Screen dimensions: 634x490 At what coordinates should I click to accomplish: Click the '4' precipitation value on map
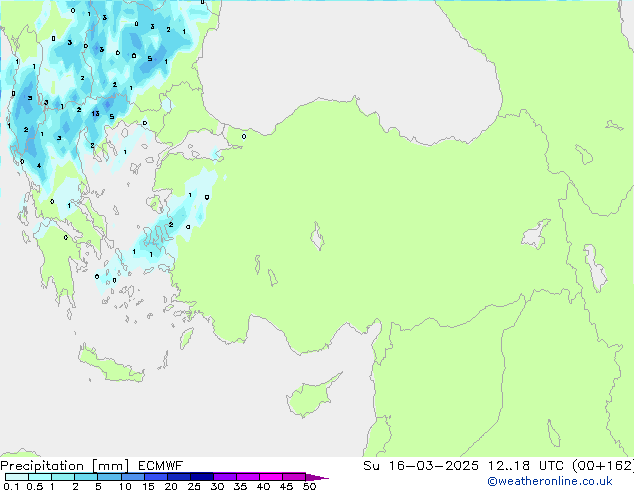pyautogui.click(x=39, y=165)
